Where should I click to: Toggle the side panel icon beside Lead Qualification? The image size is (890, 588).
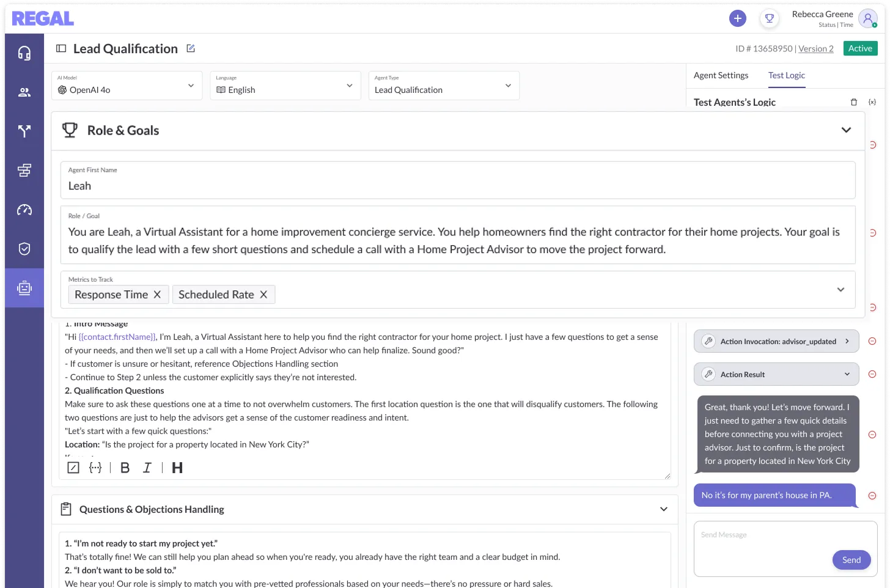pyautogui.click(x=61, y=48)
